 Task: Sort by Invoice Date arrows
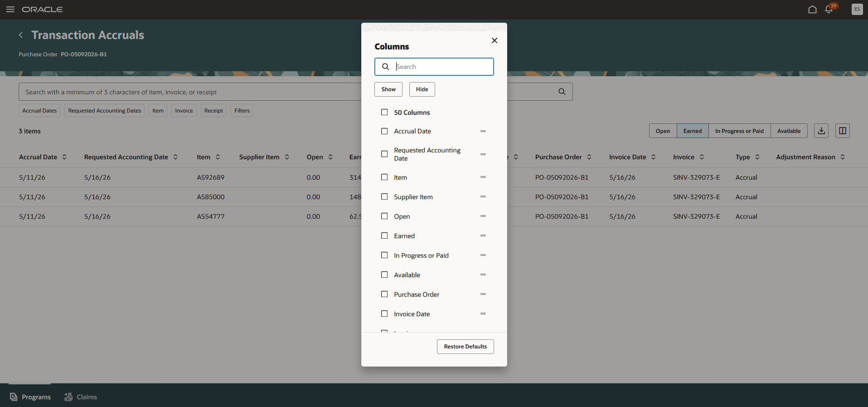[654, 157]
